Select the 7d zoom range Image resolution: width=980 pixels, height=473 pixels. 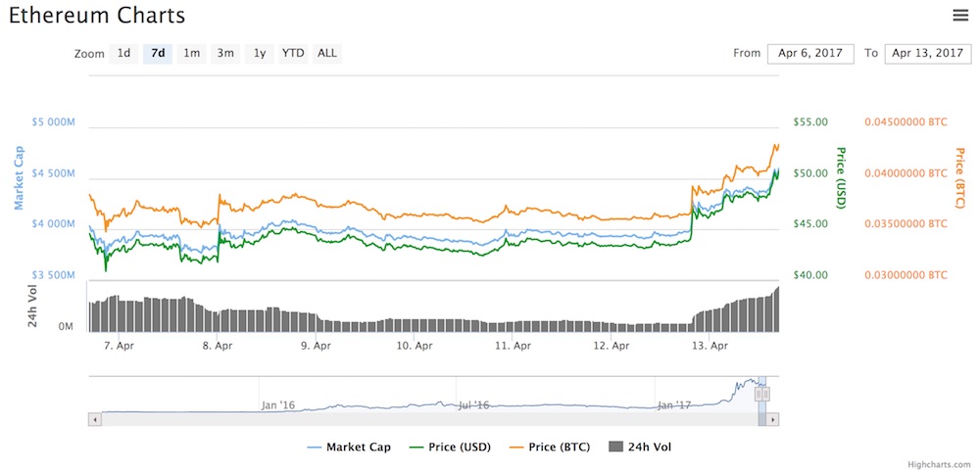point(158,54)
